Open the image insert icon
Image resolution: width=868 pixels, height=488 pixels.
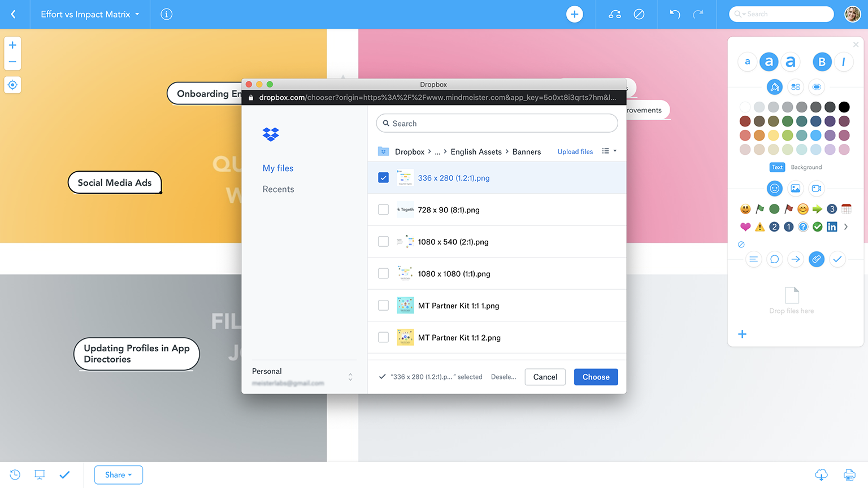[795, 189]
